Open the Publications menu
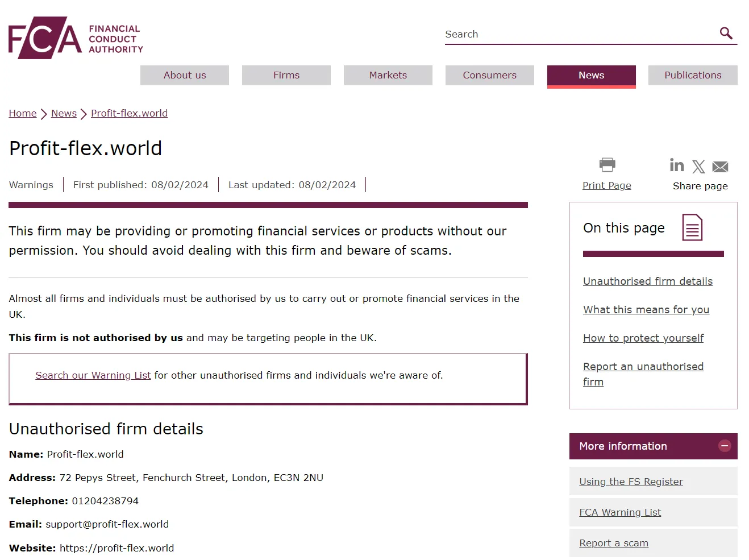Image resolution: width=749 pixels, height=560 pixels. coord(693,75)
